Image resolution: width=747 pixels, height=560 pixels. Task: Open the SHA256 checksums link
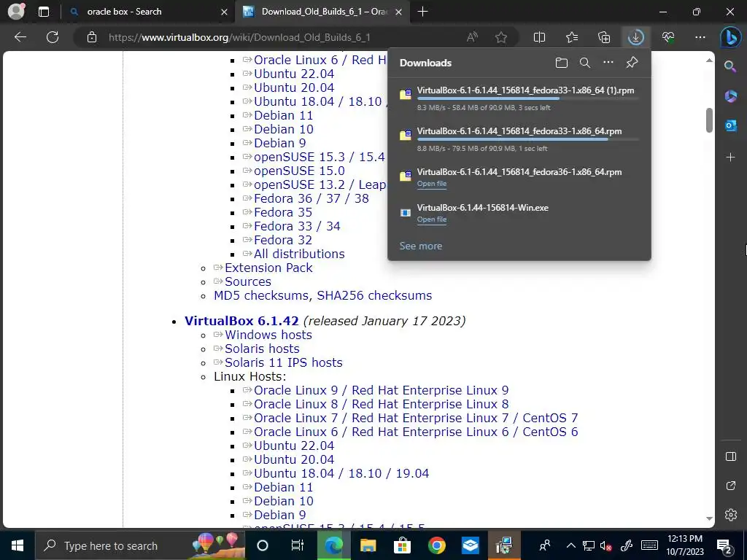point(374,295)
